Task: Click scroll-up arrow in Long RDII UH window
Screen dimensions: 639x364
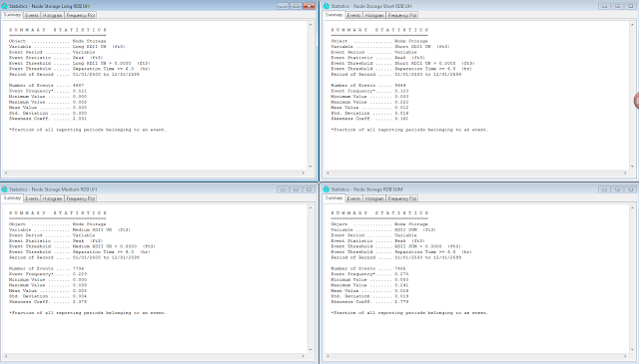Action: 311,24
